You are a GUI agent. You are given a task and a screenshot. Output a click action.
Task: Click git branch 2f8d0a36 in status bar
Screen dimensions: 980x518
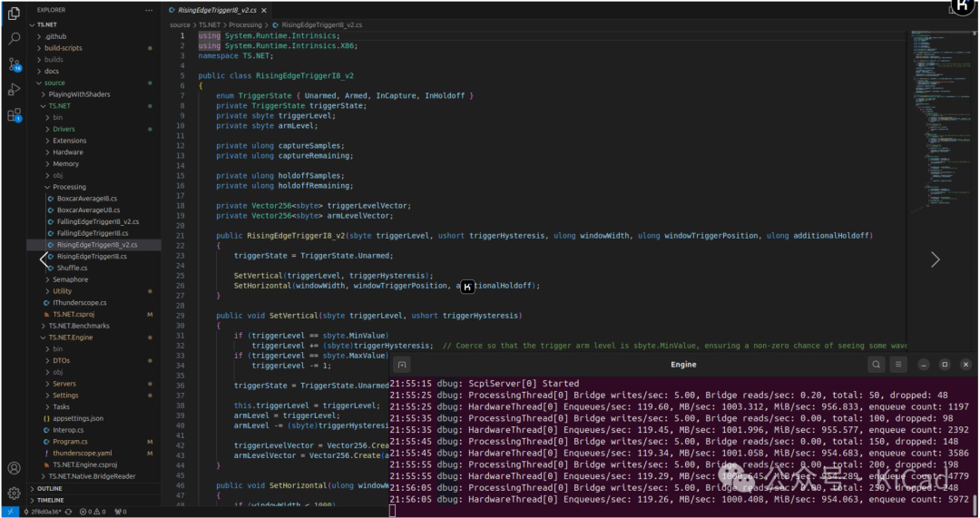(43, 512)
